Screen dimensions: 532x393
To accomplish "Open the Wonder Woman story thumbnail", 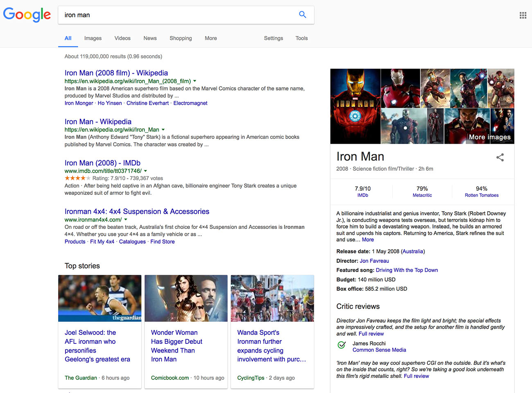I will (186, 298).
